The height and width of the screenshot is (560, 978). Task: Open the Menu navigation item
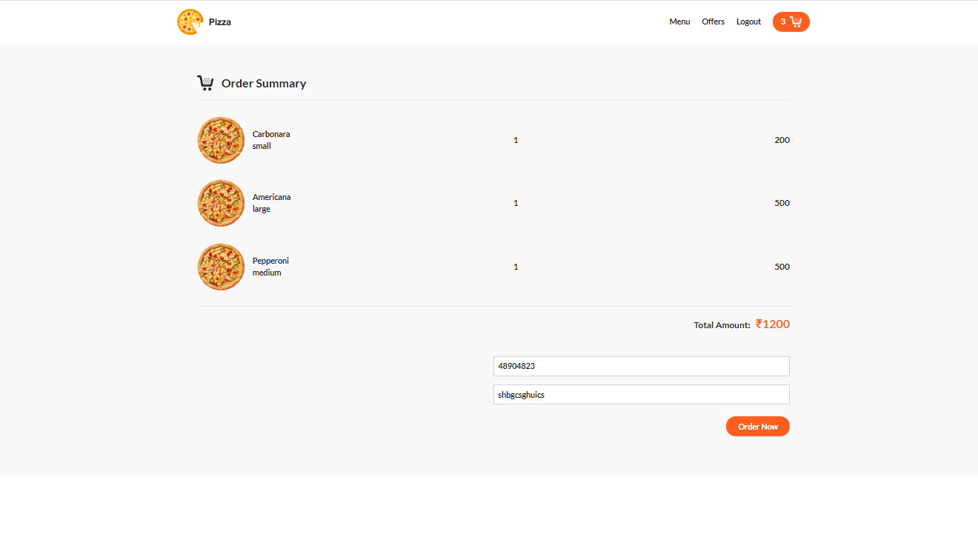pos(679,21)
